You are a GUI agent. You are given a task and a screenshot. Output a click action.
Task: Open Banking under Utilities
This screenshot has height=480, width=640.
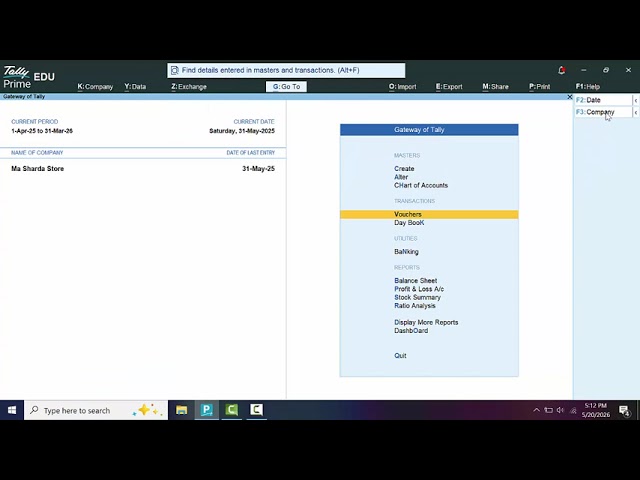(406, 252)
